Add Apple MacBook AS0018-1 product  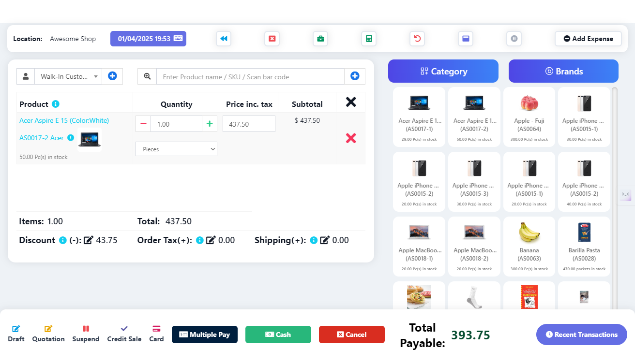coord(419,247)
